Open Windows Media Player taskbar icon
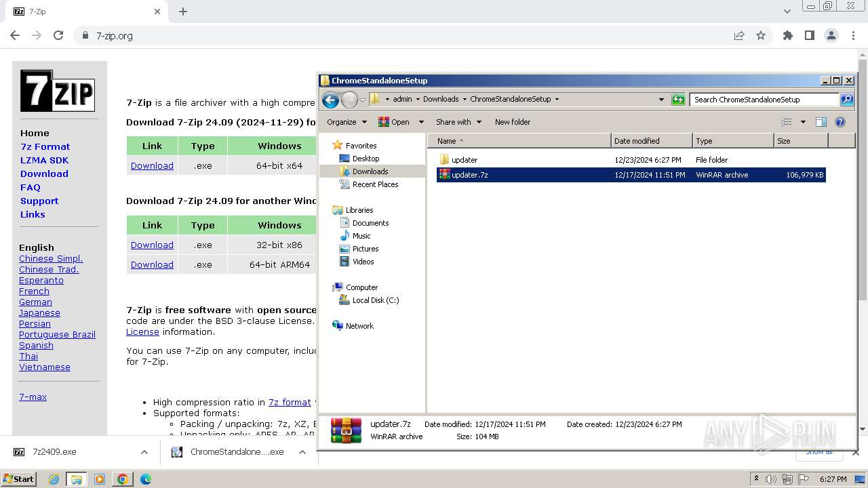The height and width of the screenshot is (488, 868). coord(100,479)
